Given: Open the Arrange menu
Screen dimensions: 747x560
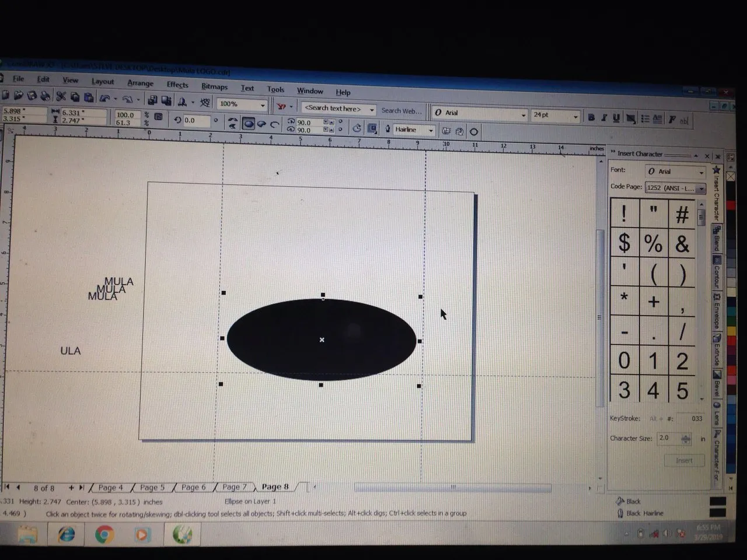Looking at the screenshot, I should point(141,83).
